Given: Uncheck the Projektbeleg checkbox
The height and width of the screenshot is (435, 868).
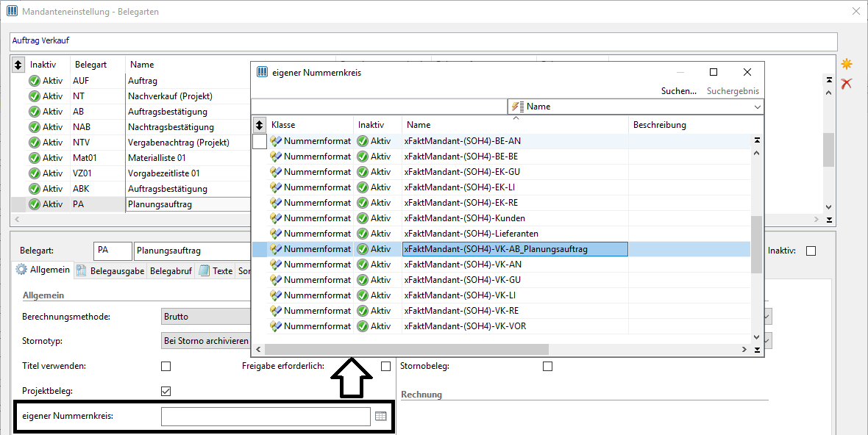Looking at the screenshot, I should pos(166,392).
